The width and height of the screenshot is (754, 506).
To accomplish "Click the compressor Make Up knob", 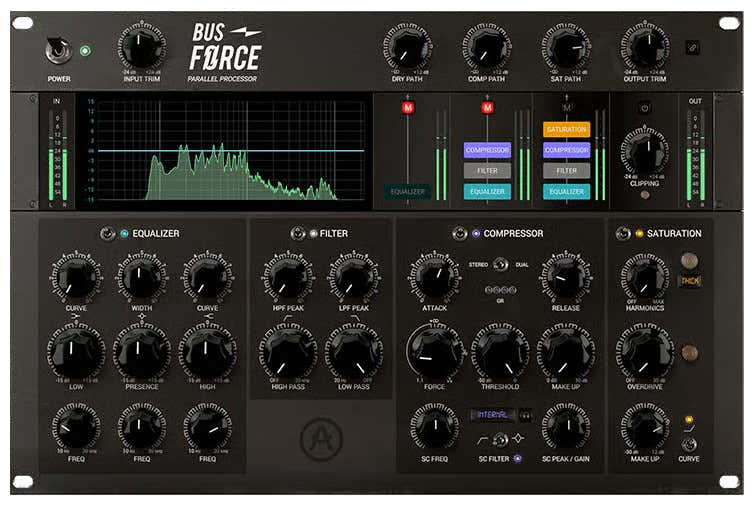I will point(566,353).
